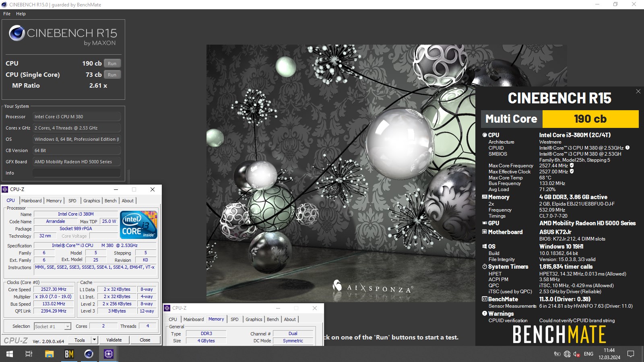Click the muted volume tray icon
The width and height of the screenshot is (644, 362).
[x=576, y=354]
